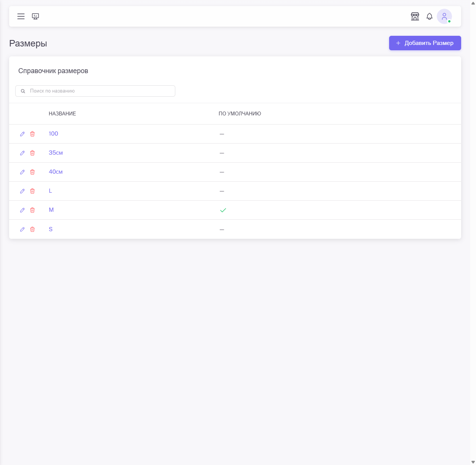Edit the 40см size row
Screen dimensions: 476x465
point(22,172)
